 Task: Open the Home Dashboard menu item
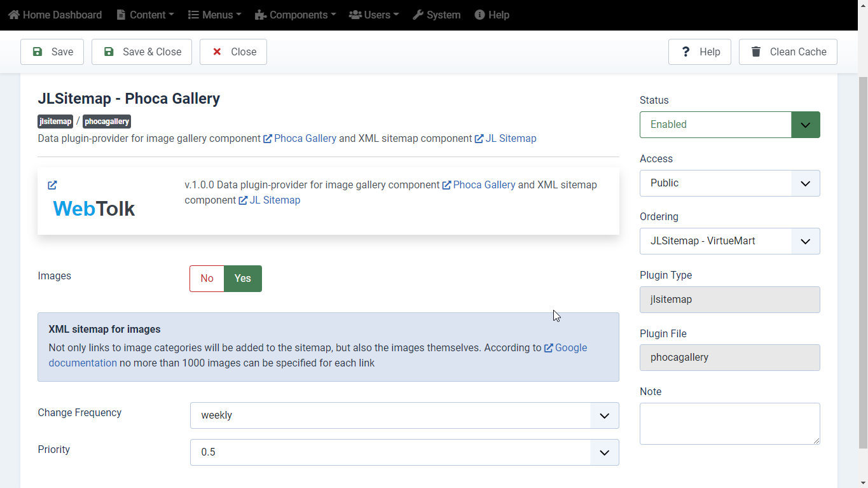pyautogui.click(x=55, y=15)
